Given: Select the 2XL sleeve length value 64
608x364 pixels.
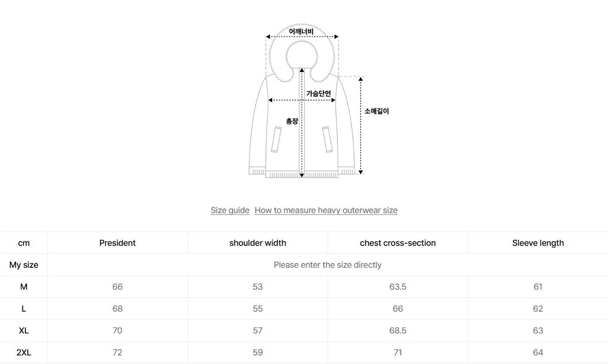Looking at the screenshot, I should (538, 352).
